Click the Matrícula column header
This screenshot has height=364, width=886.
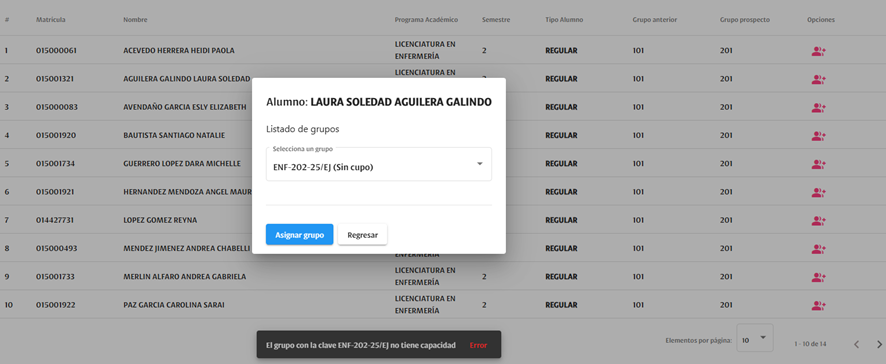coord(51,20)
